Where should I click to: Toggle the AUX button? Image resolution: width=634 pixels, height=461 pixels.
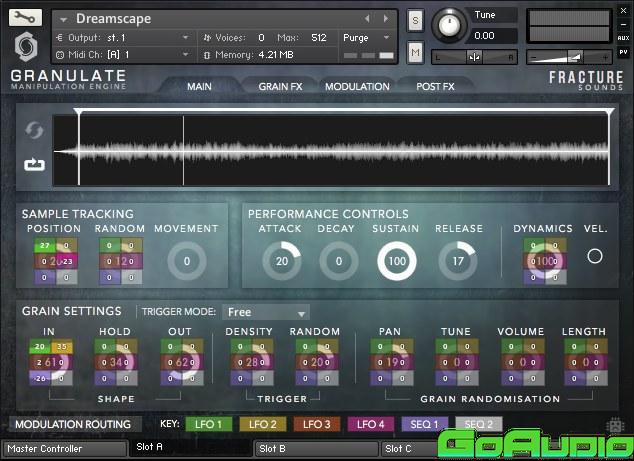pyautogui.click(x=623, y=38)
